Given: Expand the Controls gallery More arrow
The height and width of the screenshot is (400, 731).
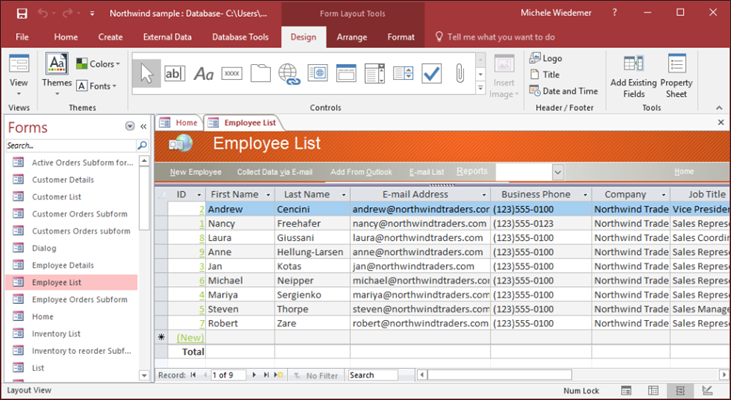Looking at the screenshot, I should click(x=481, y=88).
